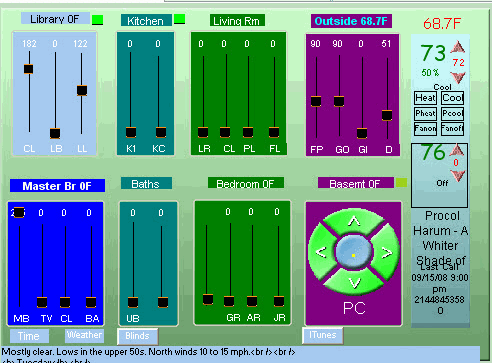Click the left arrow on PC navigation pad

click(321, 251)
